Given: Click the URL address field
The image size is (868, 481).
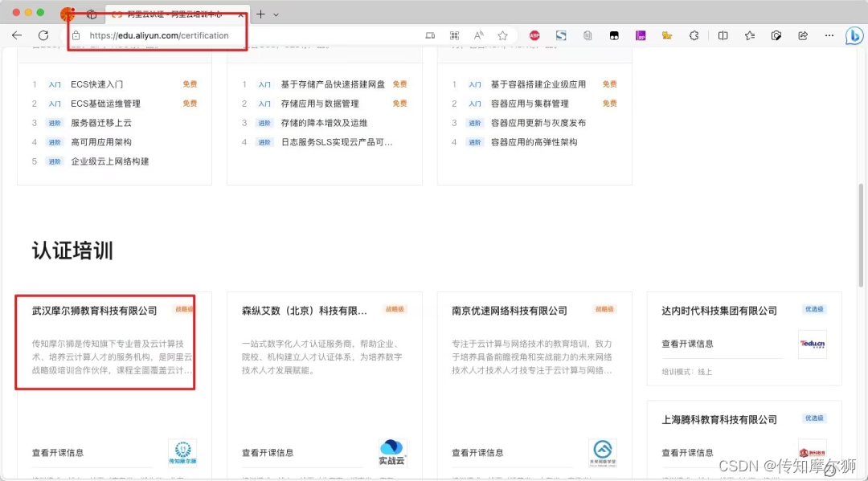Looking at the screenshot, I should coord(159,35).
